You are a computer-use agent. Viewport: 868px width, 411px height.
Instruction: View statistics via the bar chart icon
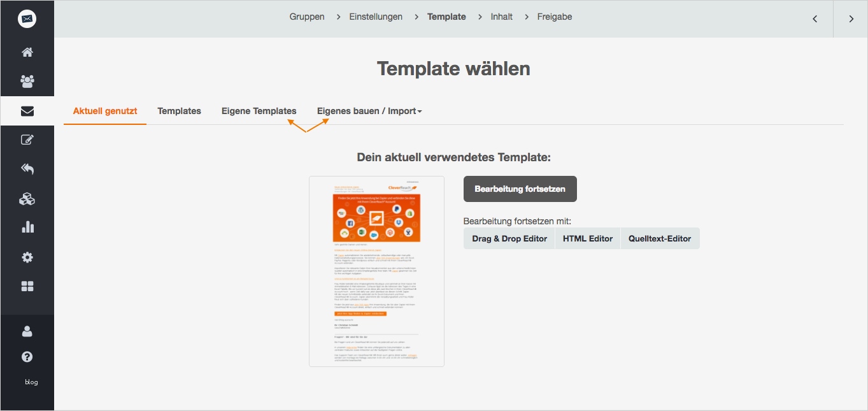tap(27, 227)
